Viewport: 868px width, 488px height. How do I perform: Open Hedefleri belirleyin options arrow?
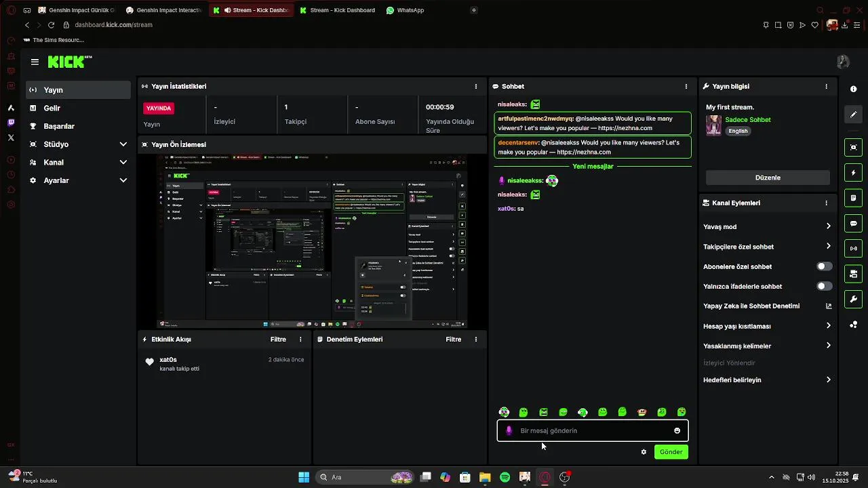[x=828, y=380]
